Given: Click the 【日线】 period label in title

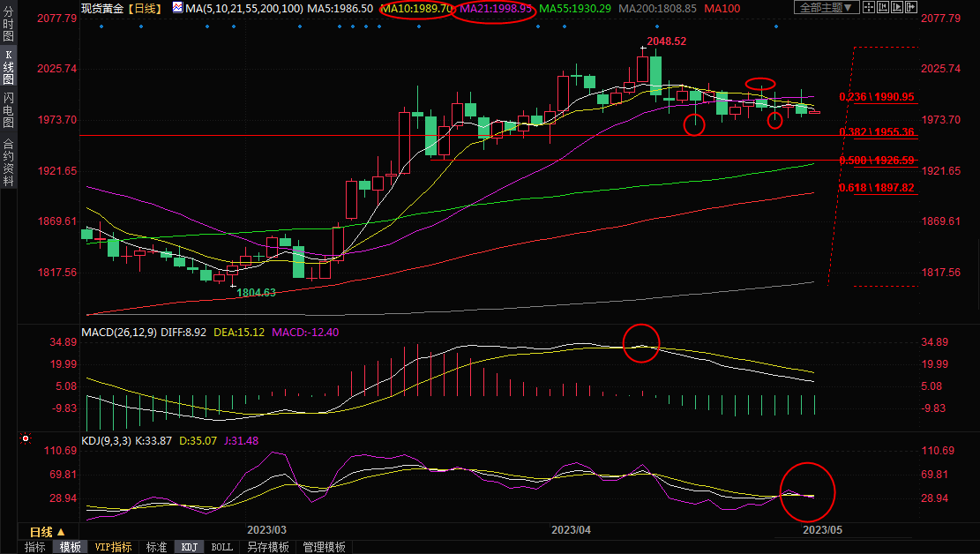Looking at the screenshot, I should (x=144, y=8).
